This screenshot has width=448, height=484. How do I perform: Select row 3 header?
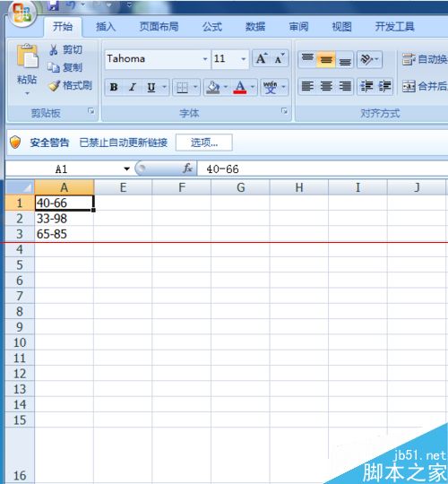point(20,234)
